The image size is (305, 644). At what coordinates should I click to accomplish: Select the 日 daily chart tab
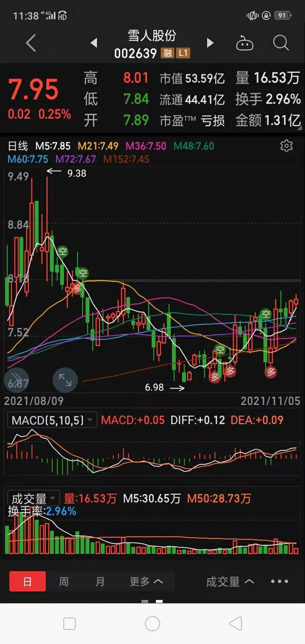(28, 582)
